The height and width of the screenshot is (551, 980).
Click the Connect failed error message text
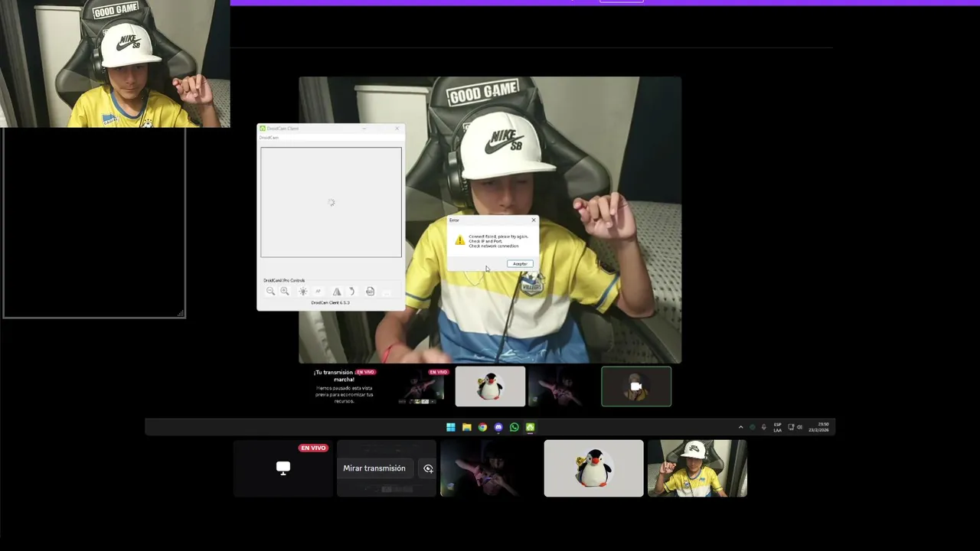pyautogui.click(x=498, y=241)
